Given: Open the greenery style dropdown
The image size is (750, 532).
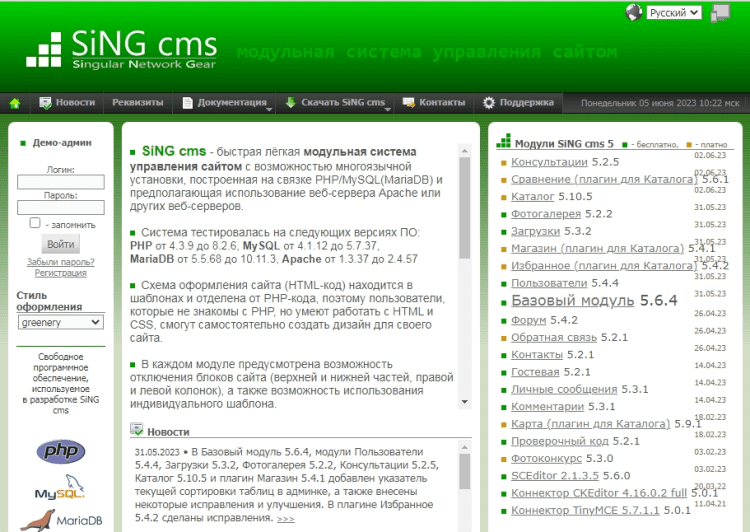Looking at the screenshot, I should pyautogui.click(x=61, y=322).
